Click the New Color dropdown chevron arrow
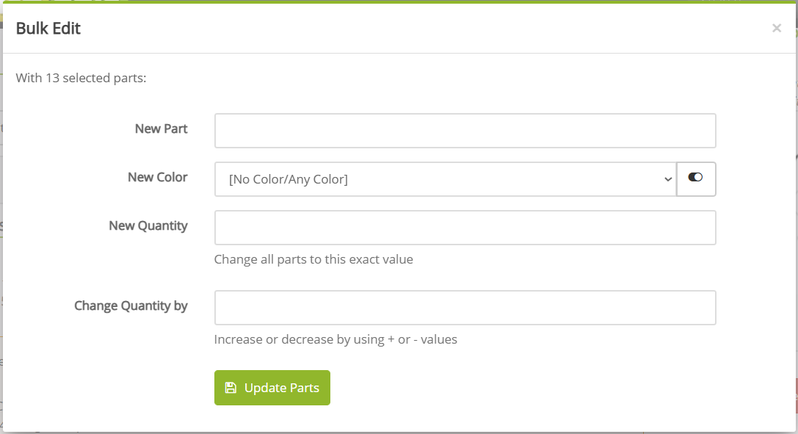Image resolution: width=798 pixels, height=434 pixels. coord(668,180)
